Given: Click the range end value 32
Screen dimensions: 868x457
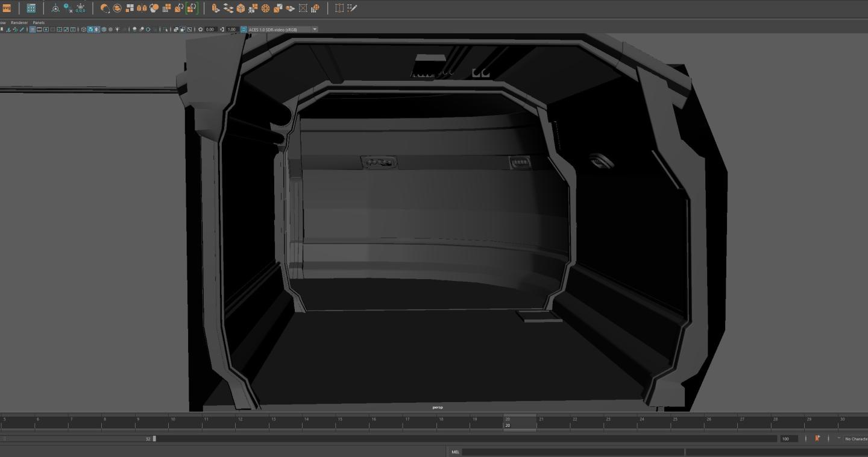Looking at the screenshot, I should pyautogui.click(x=148, y=439).
